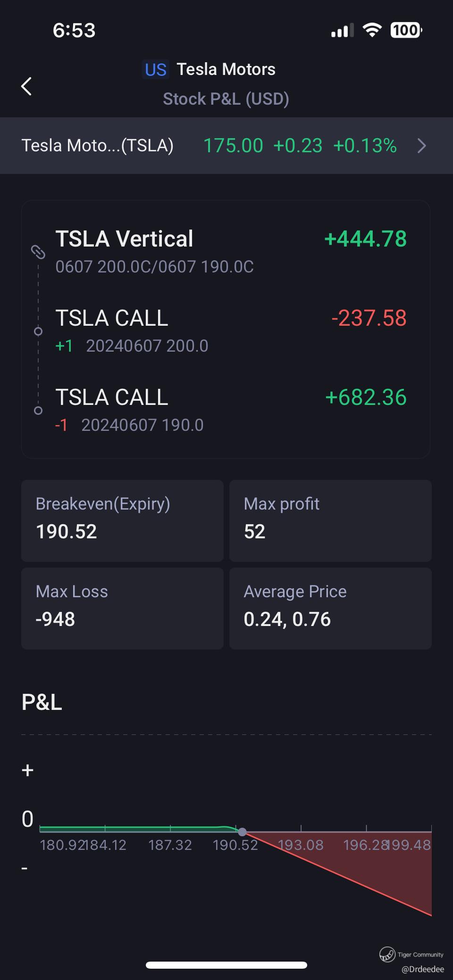Viewport: 453px width, 980px height.
Task: Tap the Stock P&L (USD) subtitle
Action: 226,99
